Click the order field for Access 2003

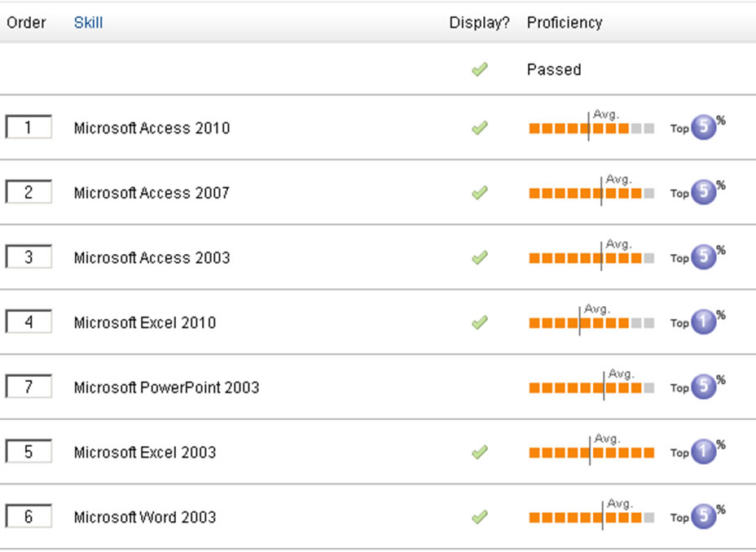click(29, 256)
